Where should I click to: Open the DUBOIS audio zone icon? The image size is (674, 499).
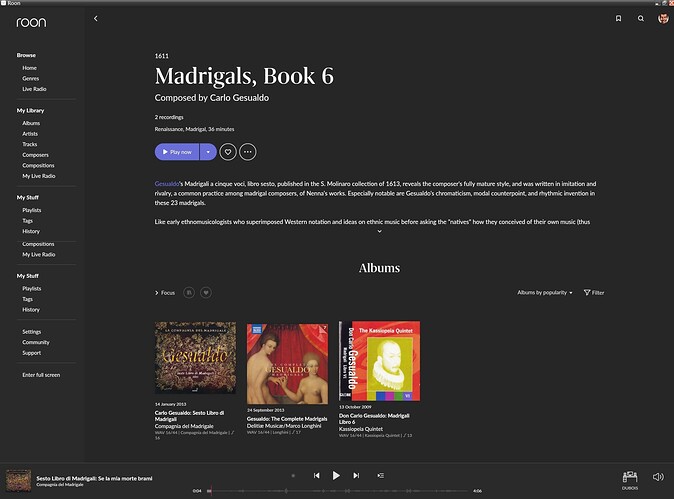[630, 480]
